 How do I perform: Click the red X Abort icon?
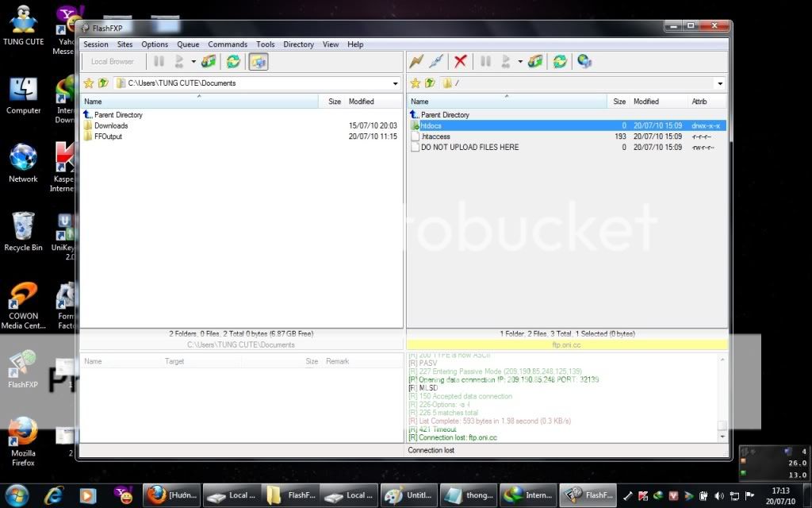pyautogui.click(x=460, y=61)
